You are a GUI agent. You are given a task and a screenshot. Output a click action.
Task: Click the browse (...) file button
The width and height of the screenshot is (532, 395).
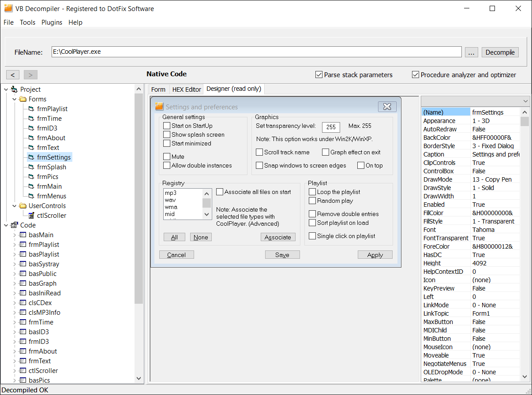point(472,52)
